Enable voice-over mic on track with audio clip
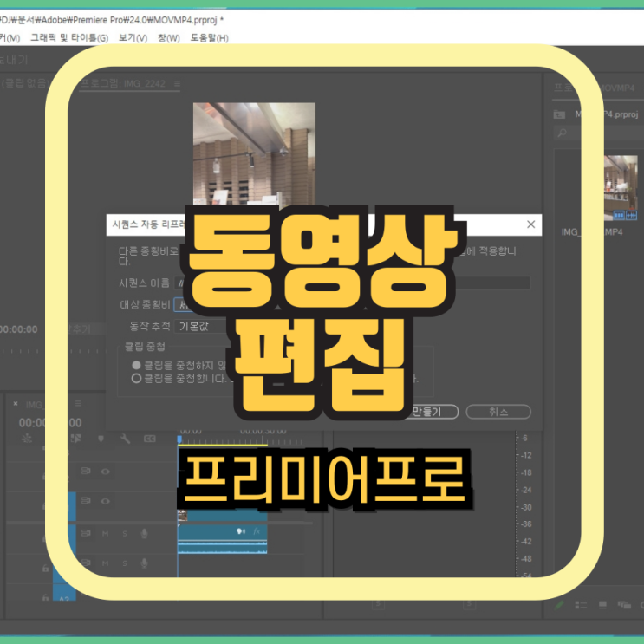The width and height of the screenshot is (644, 644). [144, 534]
